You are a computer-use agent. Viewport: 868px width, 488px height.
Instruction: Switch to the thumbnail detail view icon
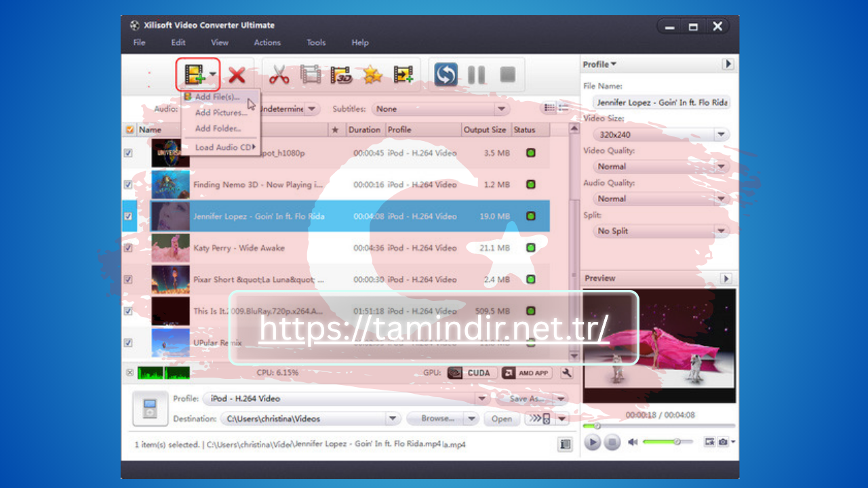[x=563, y=108]
